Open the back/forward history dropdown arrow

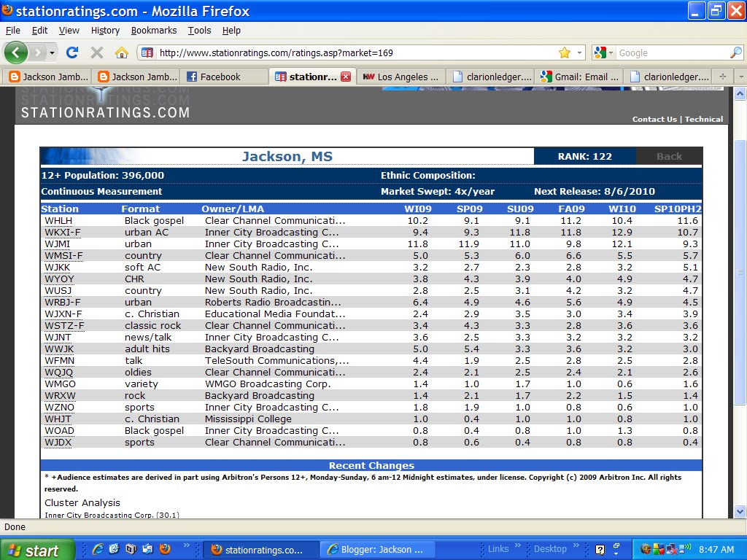pos(52,52)
